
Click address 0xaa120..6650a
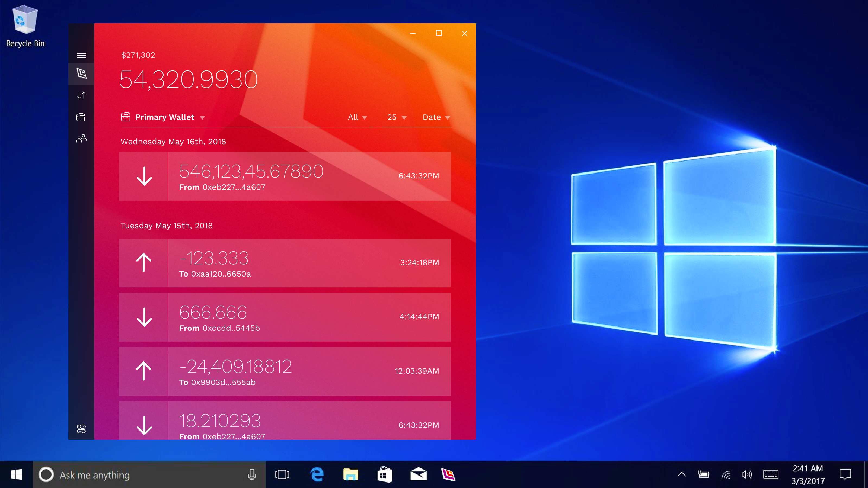(x=221, y=274)
